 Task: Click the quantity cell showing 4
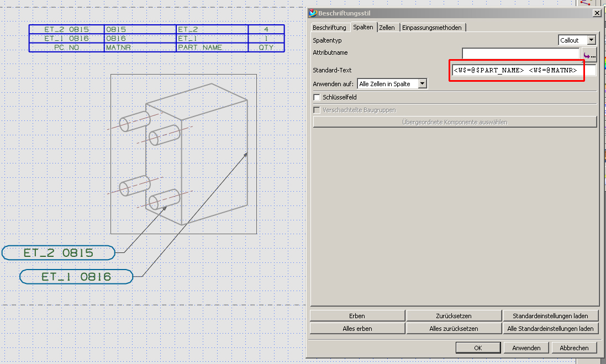coord(266,29)
